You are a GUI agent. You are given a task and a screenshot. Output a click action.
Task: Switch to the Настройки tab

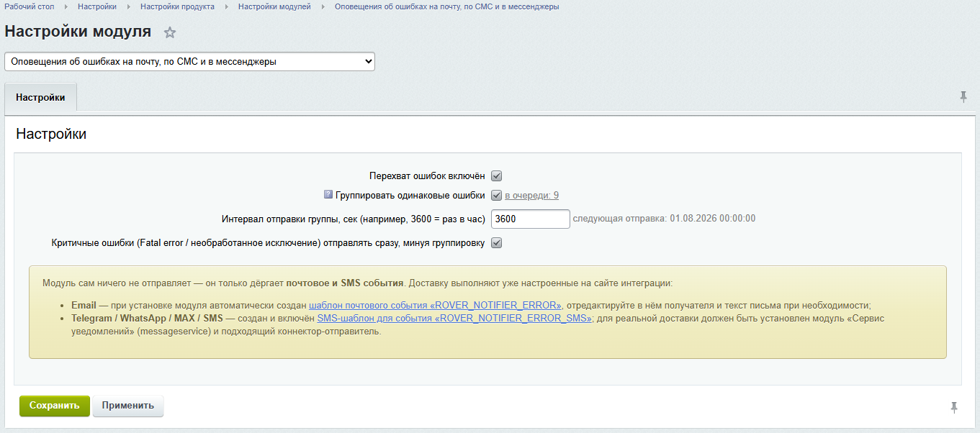pos(40,97)
